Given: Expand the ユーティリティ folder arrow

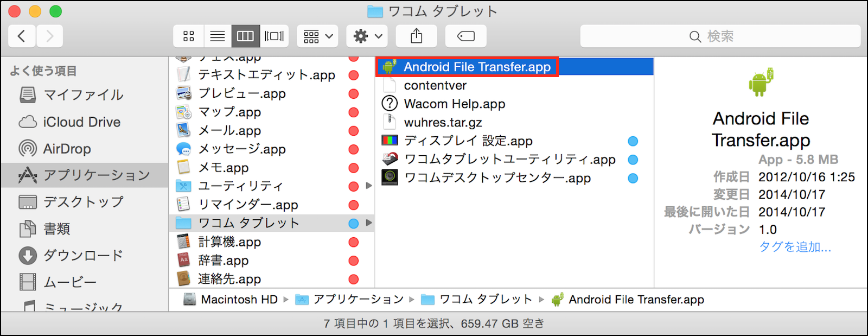Looking at the screenshot, I should pyautogui.click(x=369, y=186).
